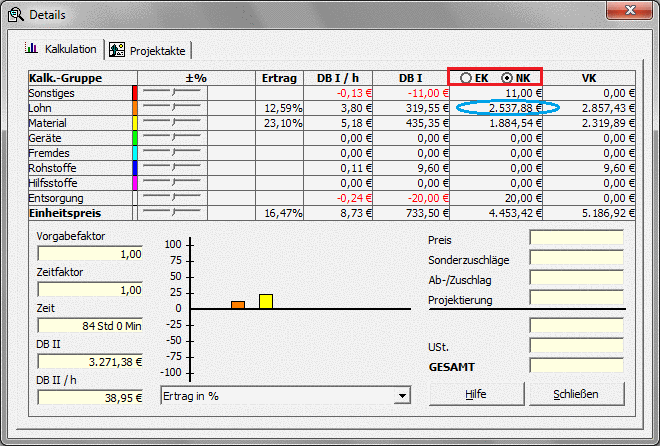Image resolution: width=660 pixels, height=446 pixels.
Task: Click the yellow Material color swatch
Action: pos(135,123)
